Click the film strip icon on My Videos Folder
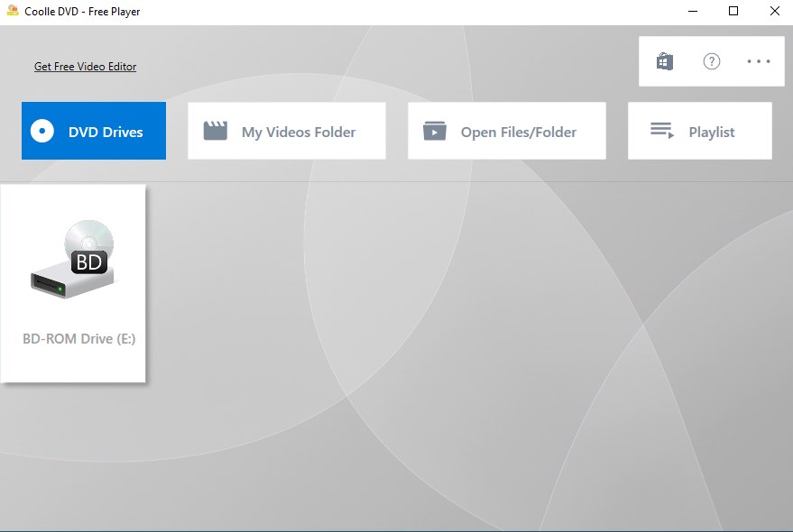Image resolution: width=793 pixels, height=532 pixels. coord(215,130)
